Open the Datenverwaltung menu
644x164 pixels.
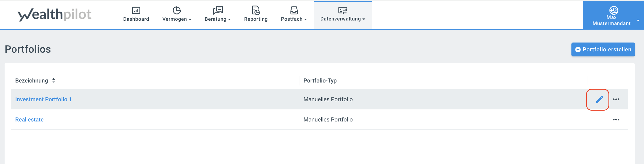point(343,19)
